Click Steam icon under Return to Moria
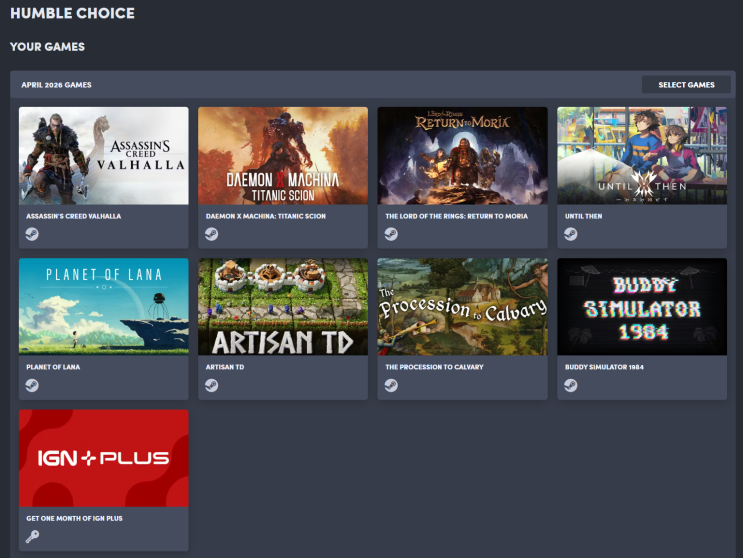The width and height of the screenshot is (743, 558). click(391, 234)
